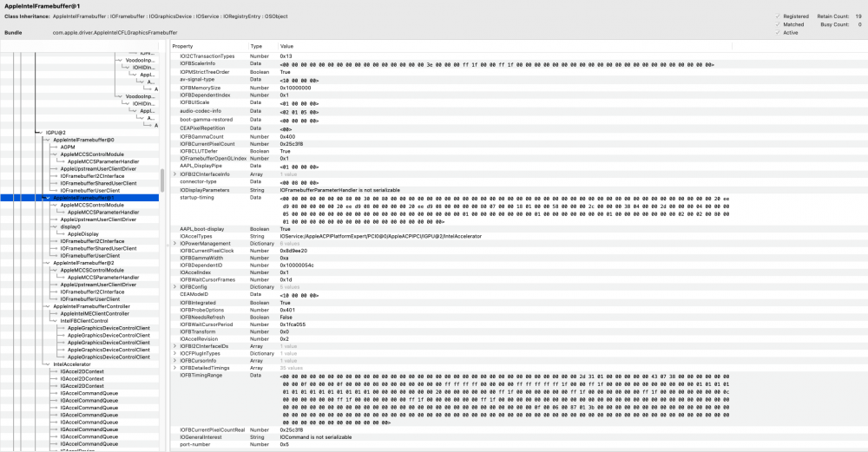
Task: Collapse the IntelFBClientControl arrow
Action: coord(55,321)
